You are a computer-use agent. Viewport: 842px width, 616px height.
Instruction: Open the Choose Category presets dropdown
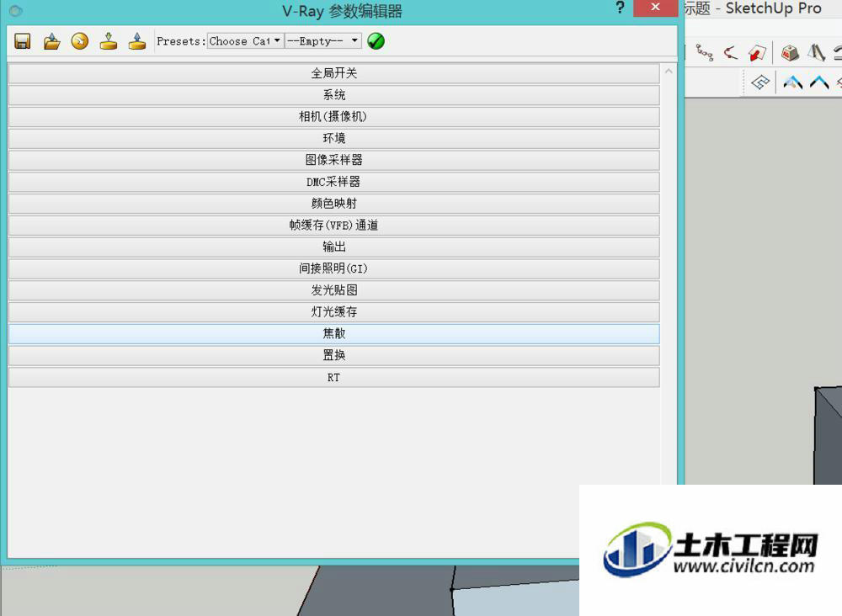[x=245, y=40]
